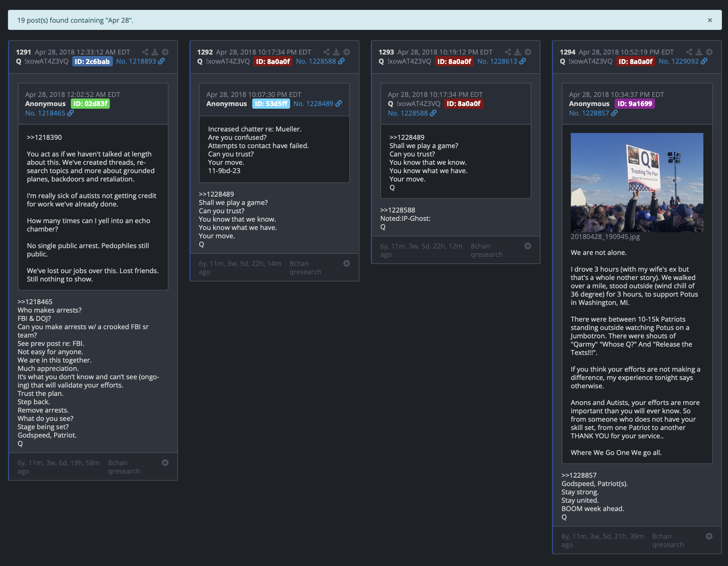Click post number 1293

(386, 52)
